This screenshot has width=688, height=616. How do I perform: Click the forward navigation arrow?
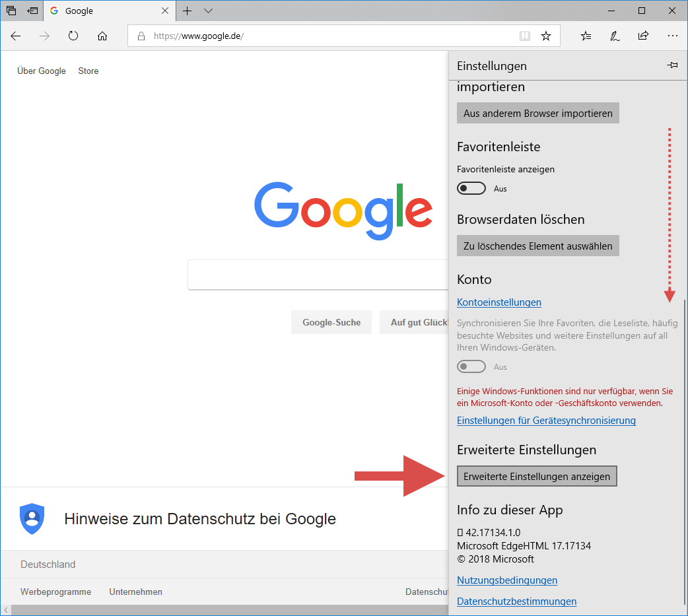44,36
